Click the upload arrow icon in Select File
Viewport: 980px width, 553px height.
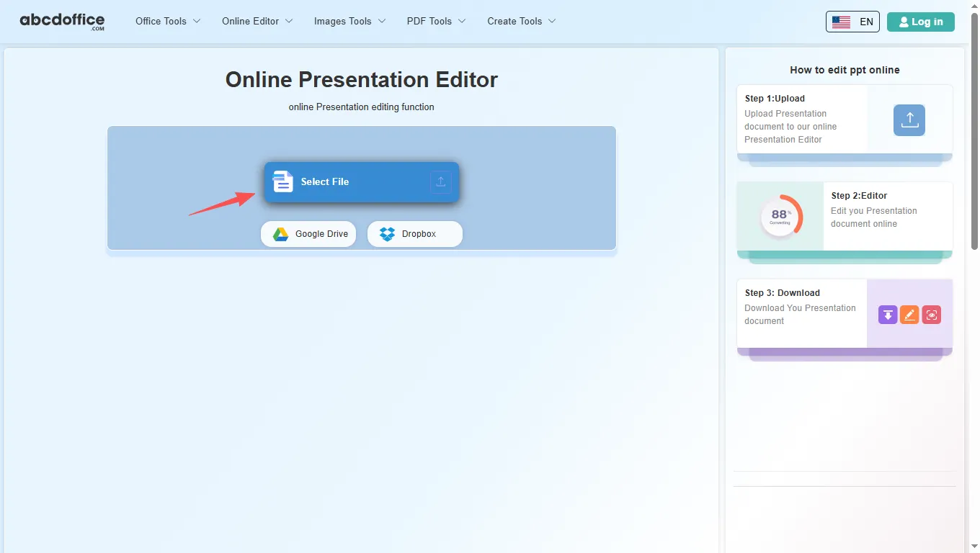[x=441, y=182]
